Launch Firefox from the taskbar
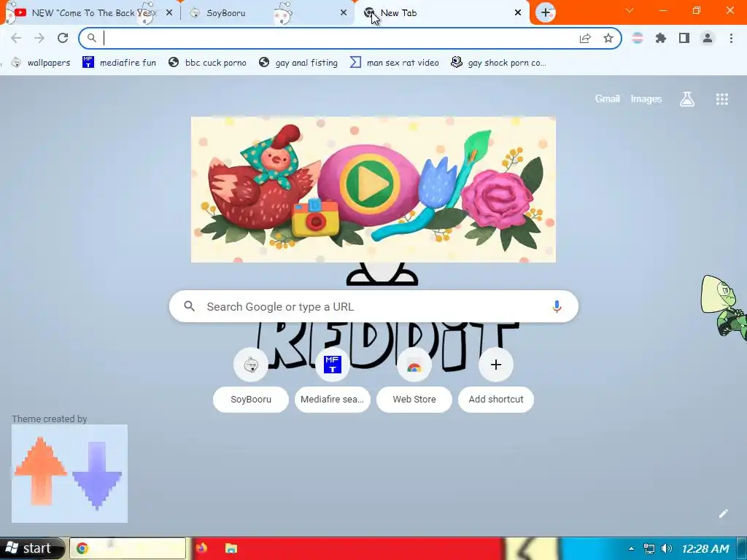The height and width of the screenshot is (560, 747). pyautogui.click(x=201, y=548)
